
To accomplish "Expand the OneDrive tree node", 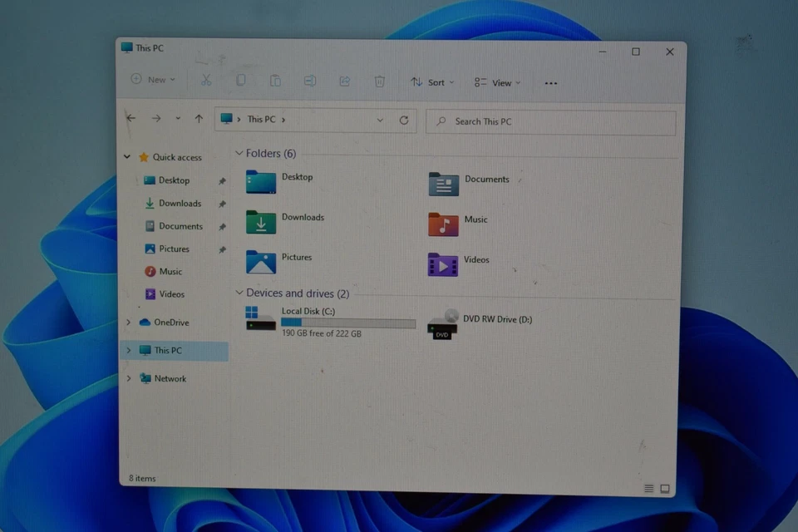I will coord(128,323).
